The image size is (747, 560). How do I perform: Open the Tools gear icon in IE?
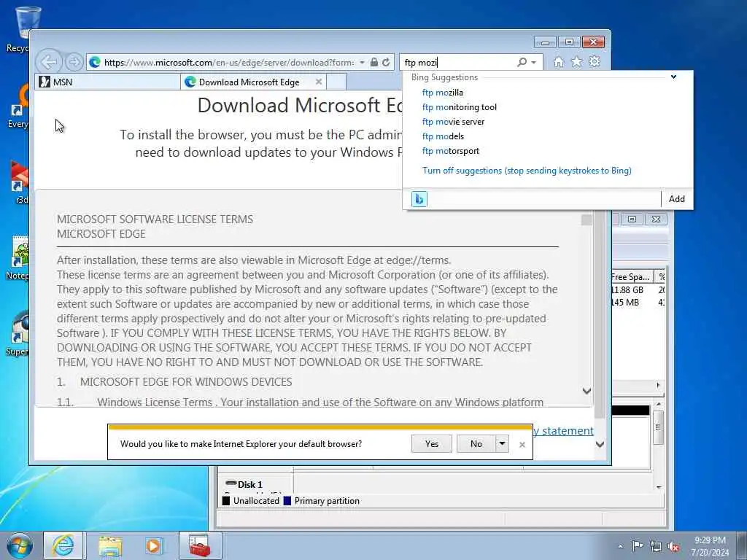595,61
